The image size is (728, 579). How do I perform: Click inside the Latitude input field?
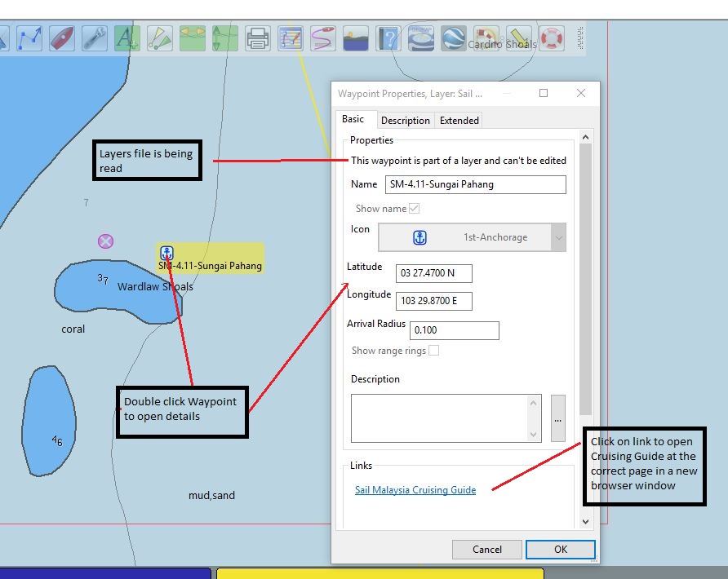tap(435, 273)
